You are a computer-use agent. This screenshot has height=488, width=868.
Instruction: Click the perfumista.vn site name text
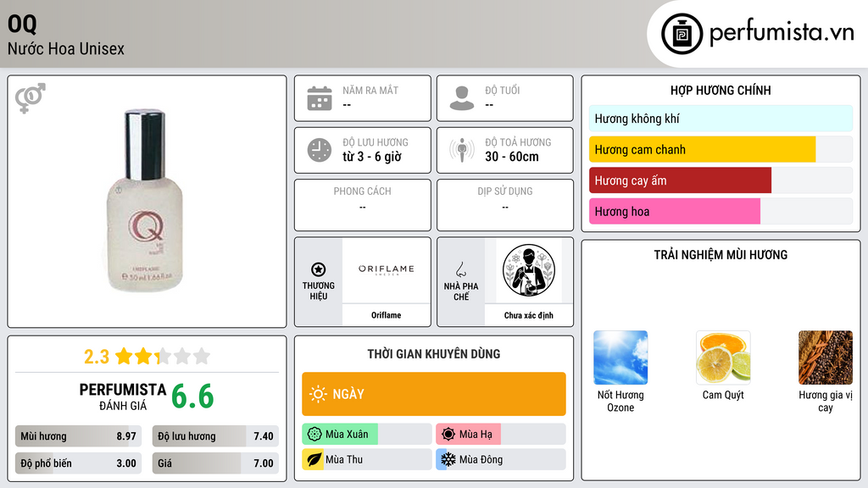(x=782, y=32)
